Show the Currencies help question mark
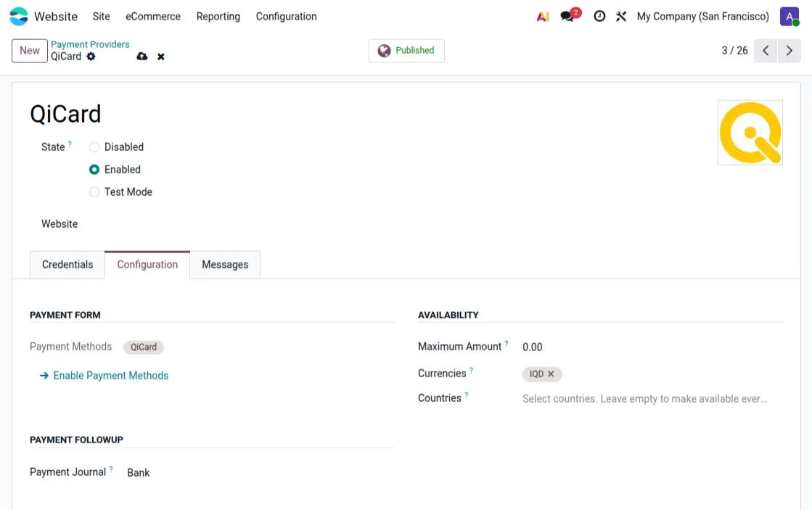The image size is (812, 510). point(471,370)
